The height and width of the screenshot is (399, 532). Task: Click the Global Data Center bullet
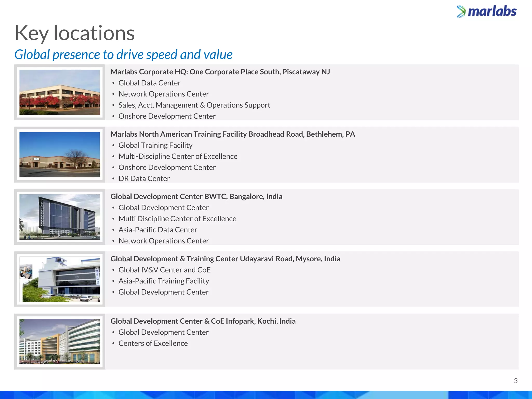[x=149, y=83]
